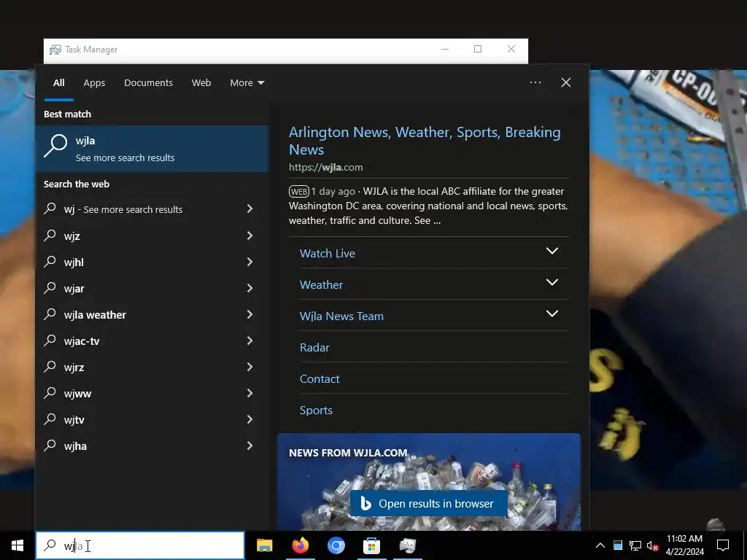This screenshot has height=560, width=747.
Task: Click Open results in browser button
Action: [x=429, y=503]
